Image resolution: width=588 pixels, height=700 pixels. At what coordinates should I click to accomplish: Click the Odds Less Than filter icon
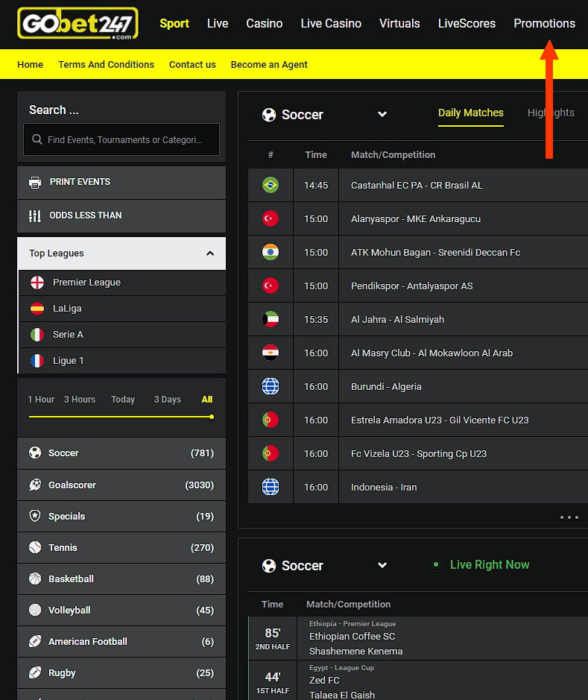pos(35,215)
